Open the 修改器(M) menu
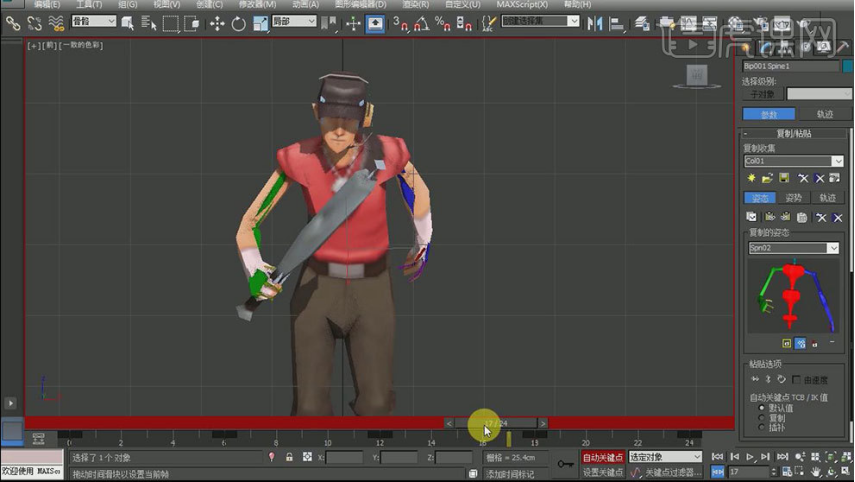Screen dimensions: 855x482 click(x=257, y=4)
